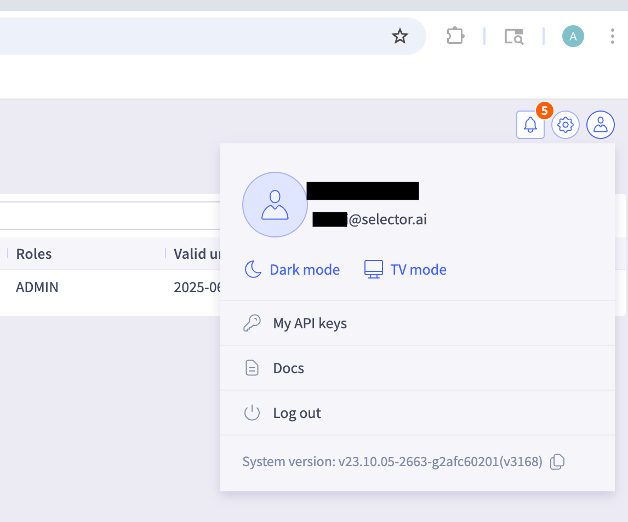This screenshot has height=522, width=628.
Task: Click the large user avatar in the dropdown
Action: click(x=275, y=205)
